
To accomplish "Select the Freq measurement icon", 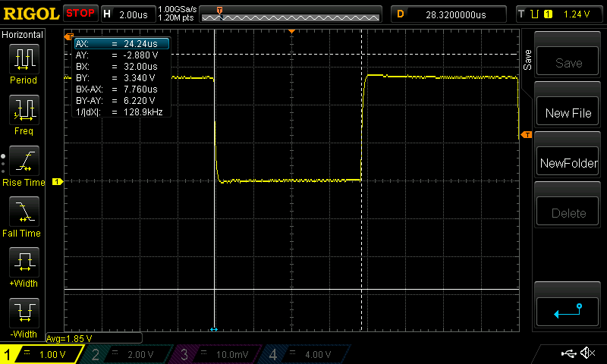I will coord(23,111).
